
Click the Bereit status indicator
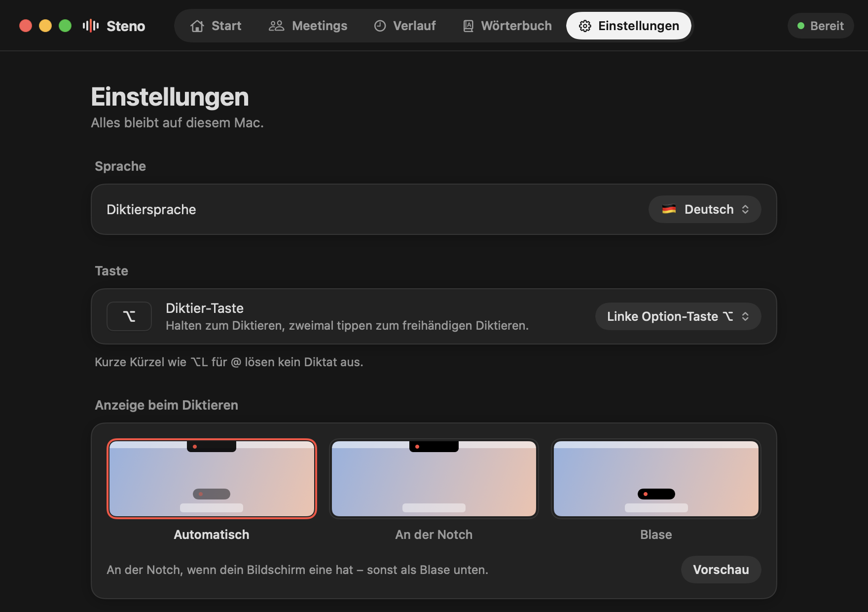click(x=821, y=26)
